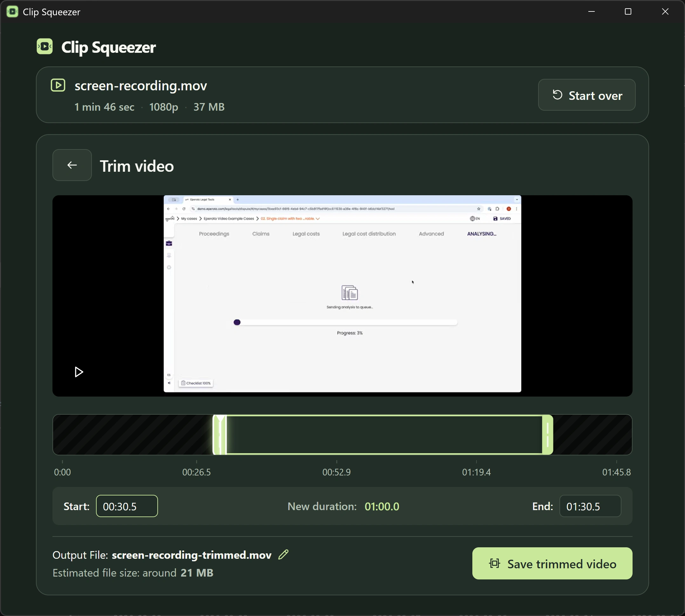Click the 1 min 46 sec duration label

104,107
